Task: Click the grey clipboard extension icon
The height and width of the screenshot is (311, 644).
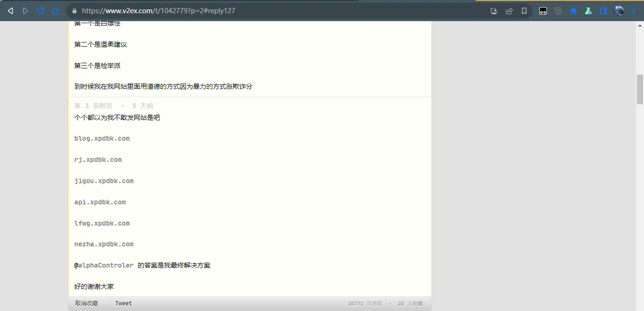Action: (x=558, y=11)
